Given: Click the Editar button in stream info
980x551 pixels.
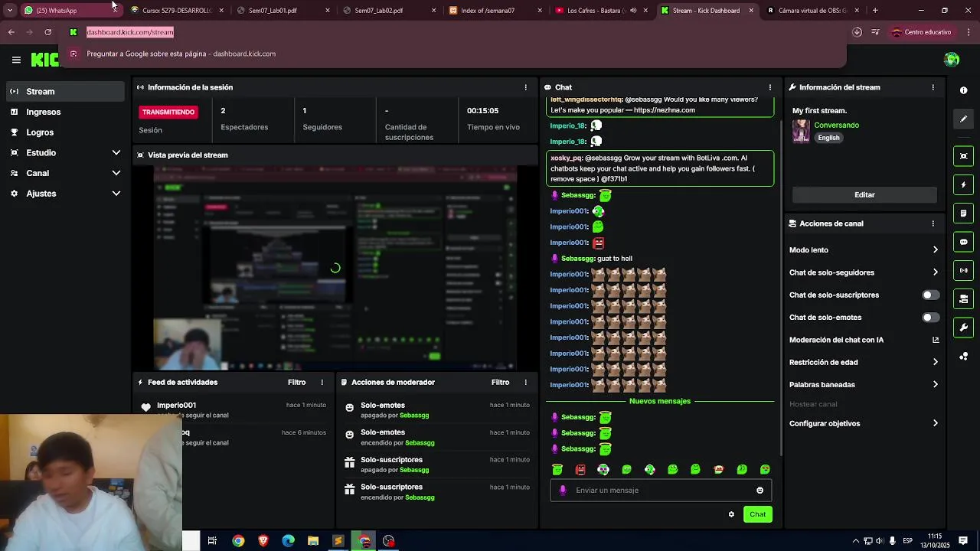Looking at the screenshot, I should tap(864, 194).
